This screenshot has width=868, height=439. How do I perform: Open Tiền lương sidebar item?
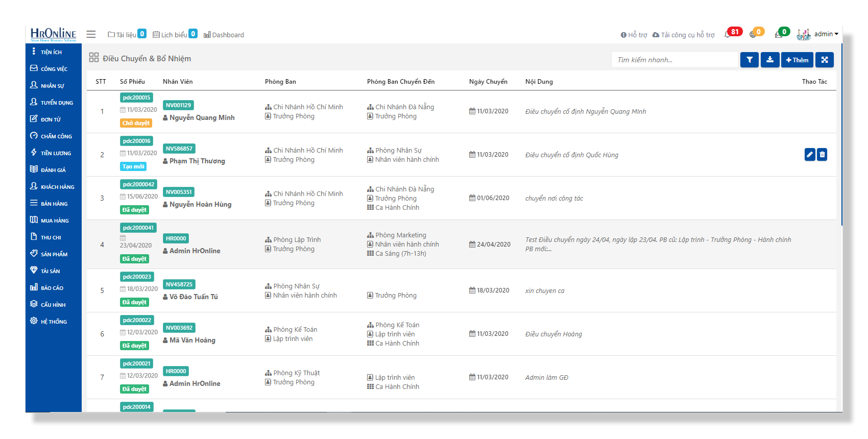53,153
